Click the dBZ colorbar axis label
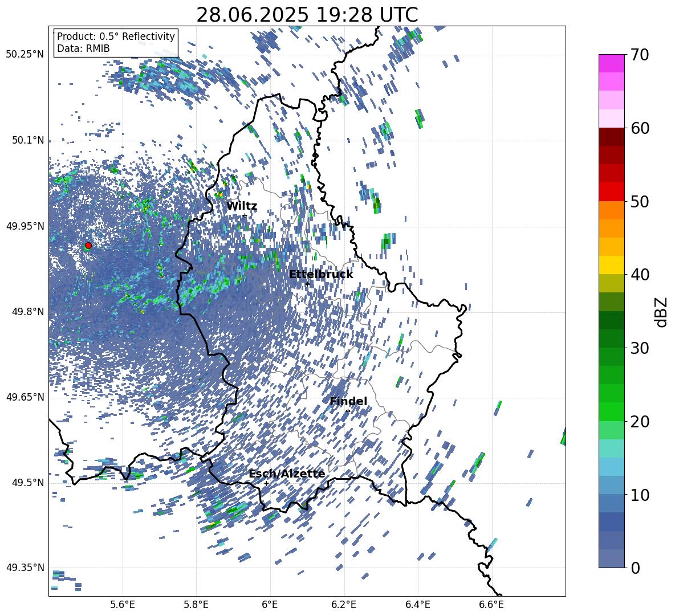Viewport: 675px width, 616px height. 662,312
